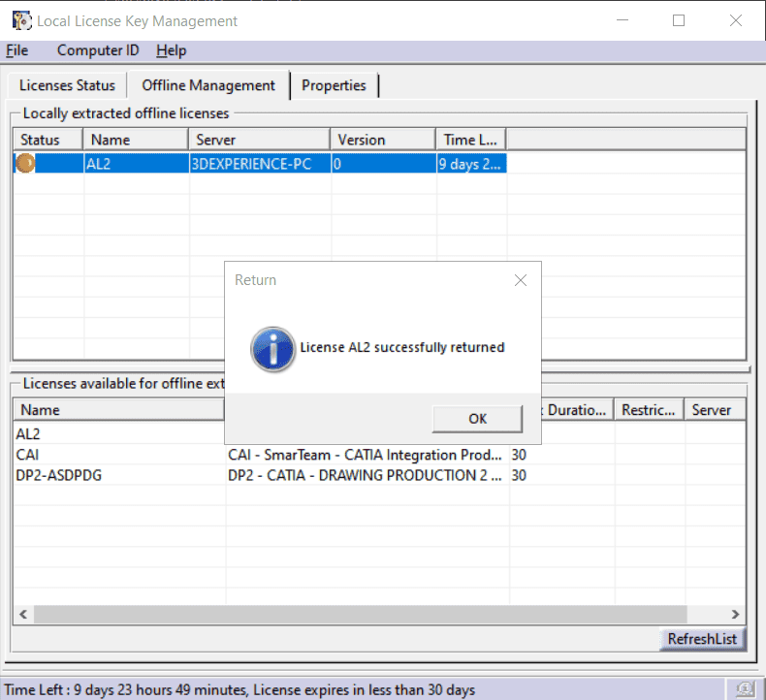Click the Server header in available licenses
The width and height of the screenshot is (766, 700).
pyautogui.click(x=716, y=410)
